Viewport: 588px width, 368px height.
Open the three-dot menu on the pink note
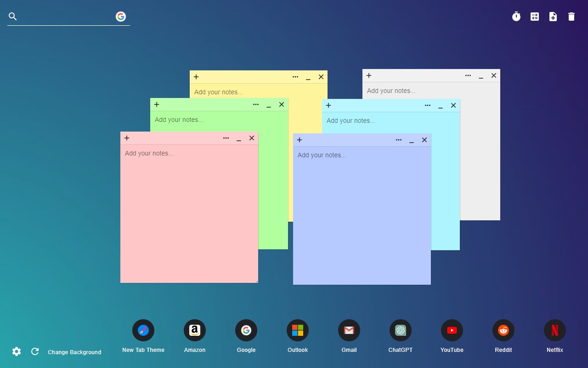coord(226,138)
